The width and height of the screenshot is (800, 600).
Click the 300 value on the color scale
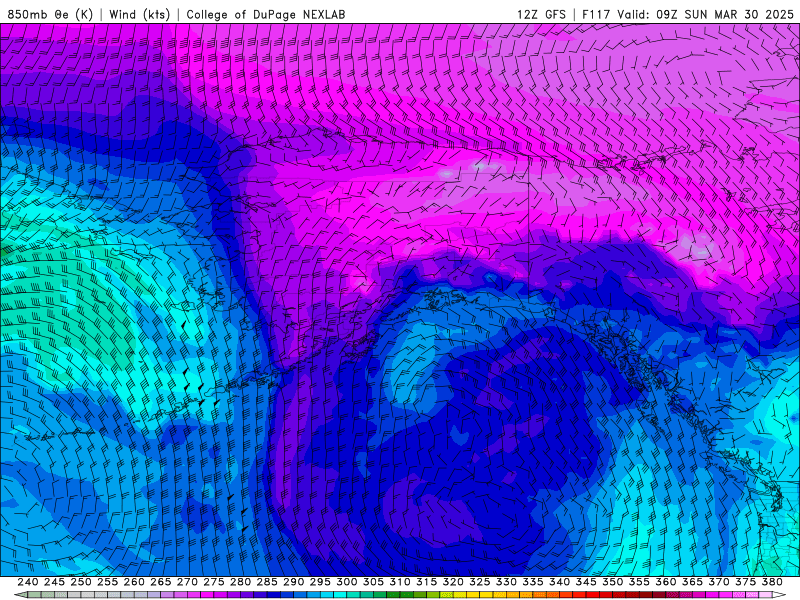(346, 582)
